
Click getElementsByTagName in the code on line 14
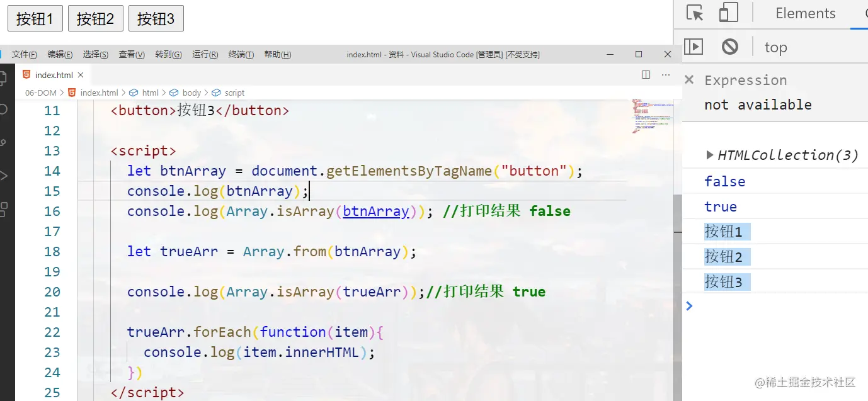(x=409, y=171)
